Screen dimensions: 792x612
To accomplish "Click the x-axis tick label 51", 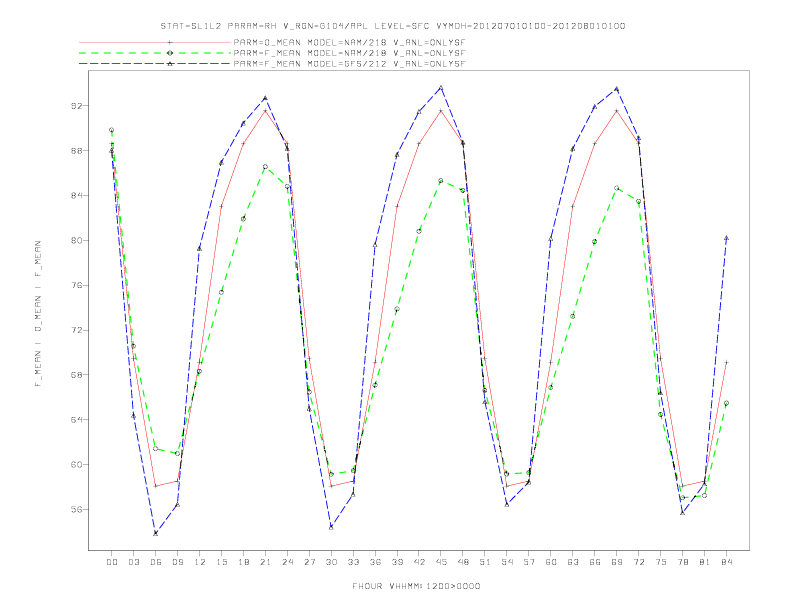I will click(485, 562).
